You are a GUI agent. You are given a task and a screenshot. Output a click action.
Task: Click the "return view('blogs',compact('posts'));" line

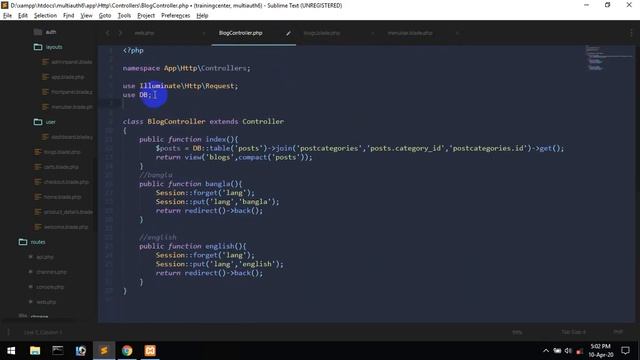234,157
